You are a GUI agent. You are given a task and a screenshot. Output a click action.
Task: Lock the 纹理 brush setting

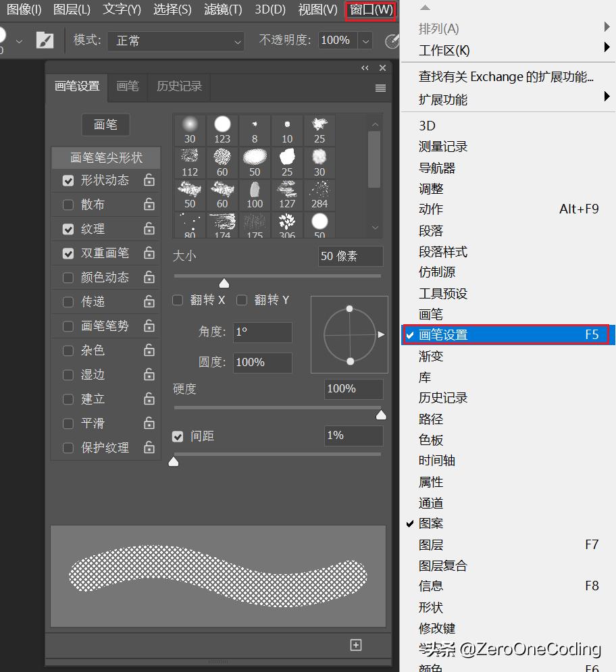tap(149, 229)
